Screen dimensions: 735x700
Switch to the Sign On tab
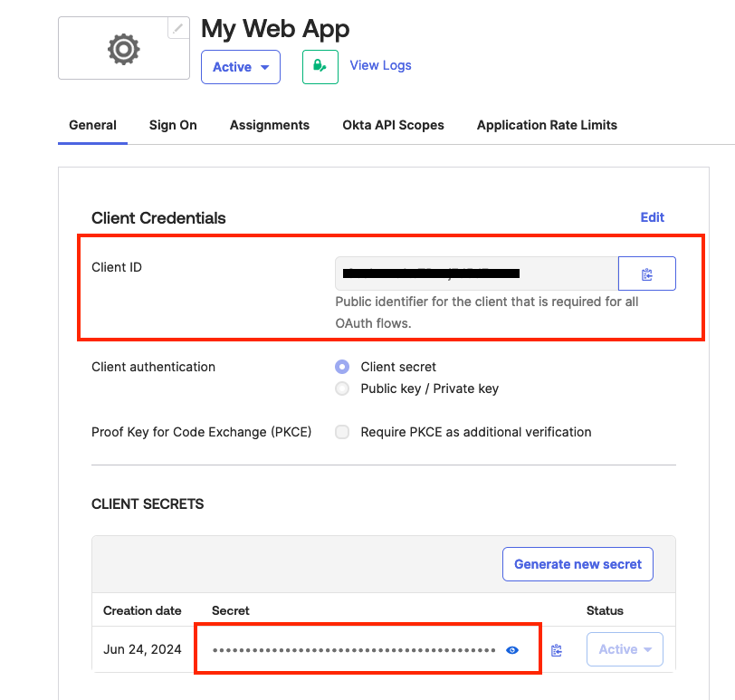coord(173,125)
